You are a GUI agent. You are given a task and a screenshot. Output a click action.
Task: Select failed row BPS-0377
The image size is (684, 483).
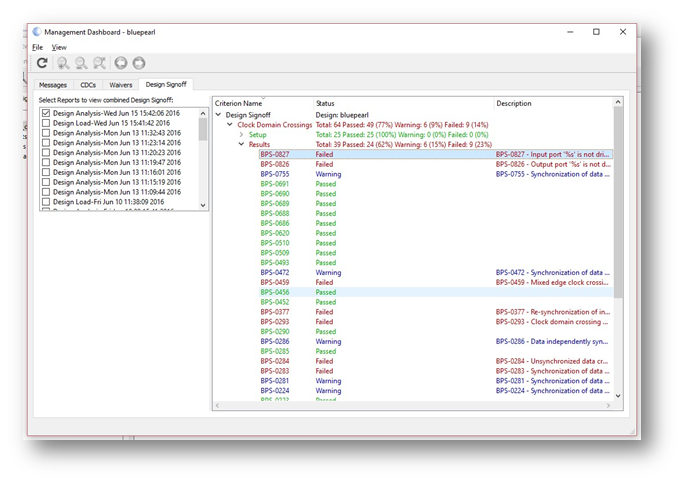[x=435, y=312]
